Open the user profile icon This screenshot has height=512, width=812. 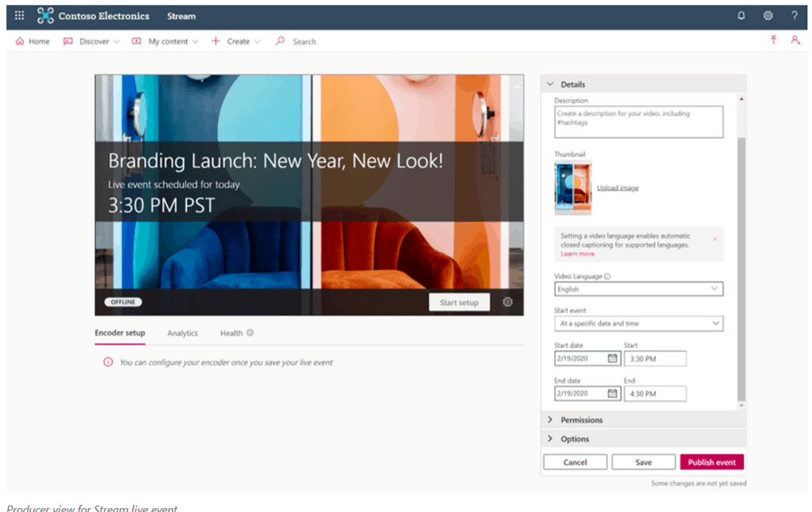[x=795, y=40]
